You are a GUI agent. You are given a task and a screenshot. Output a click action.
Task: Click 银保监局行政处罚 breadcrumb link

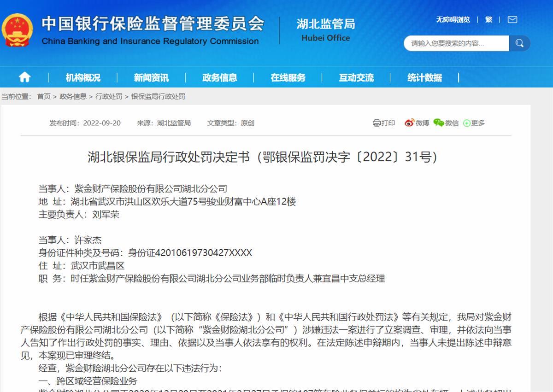(158, 96)
